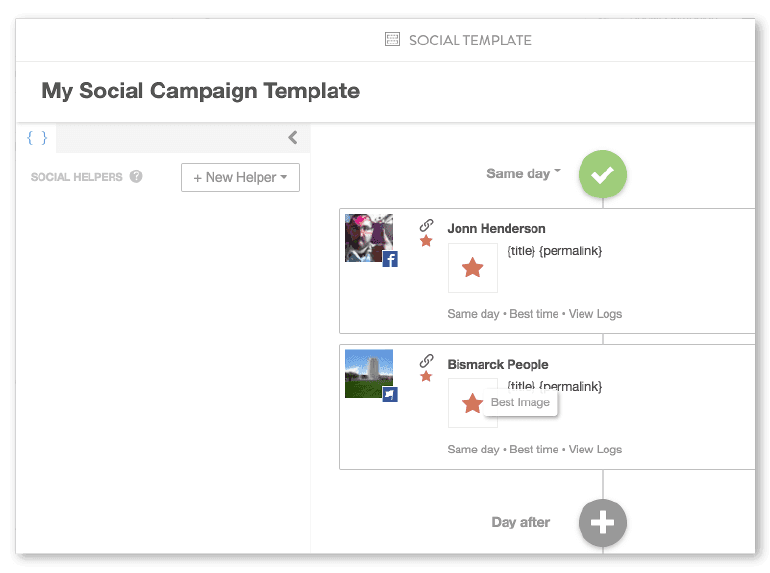
Task: Click link icon on Bismarck People post
Action: click(x=426, y=361)
